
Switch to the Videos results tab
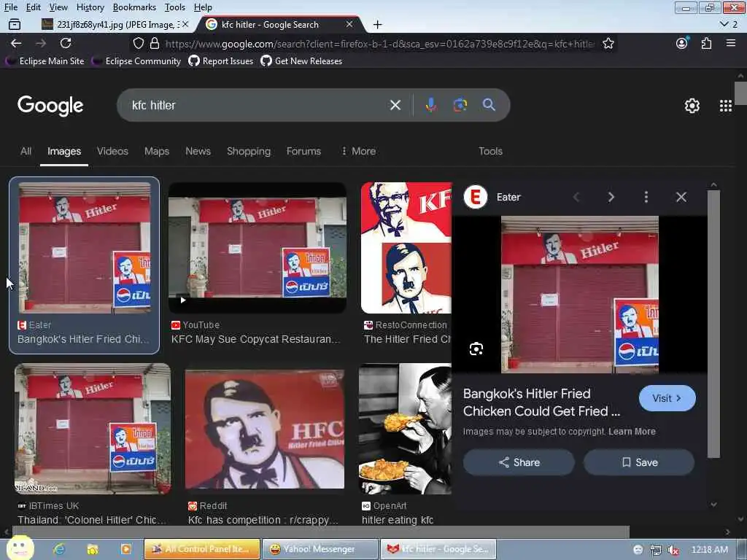coord(112,151)
